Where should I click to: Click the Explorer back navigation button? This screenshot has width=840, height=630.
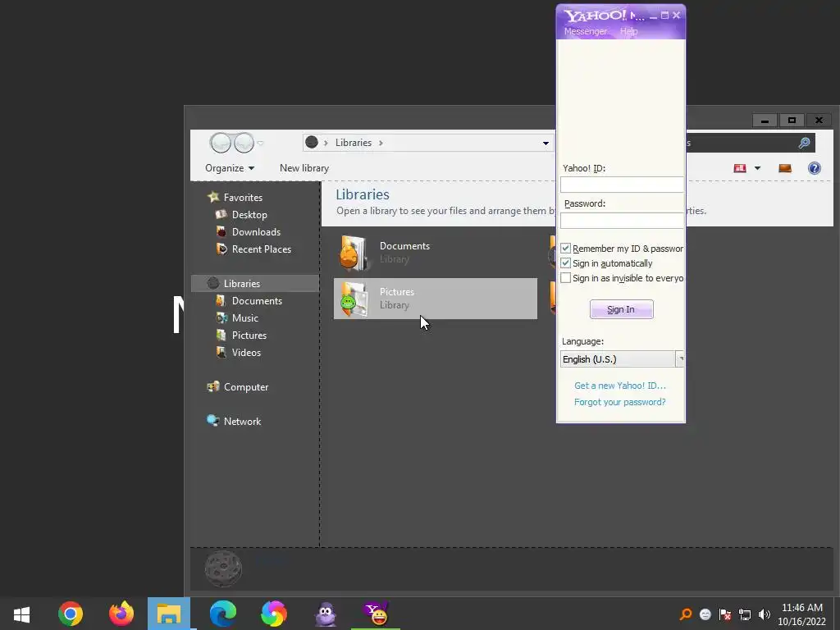pyautogui.click(x=220, y=143)
